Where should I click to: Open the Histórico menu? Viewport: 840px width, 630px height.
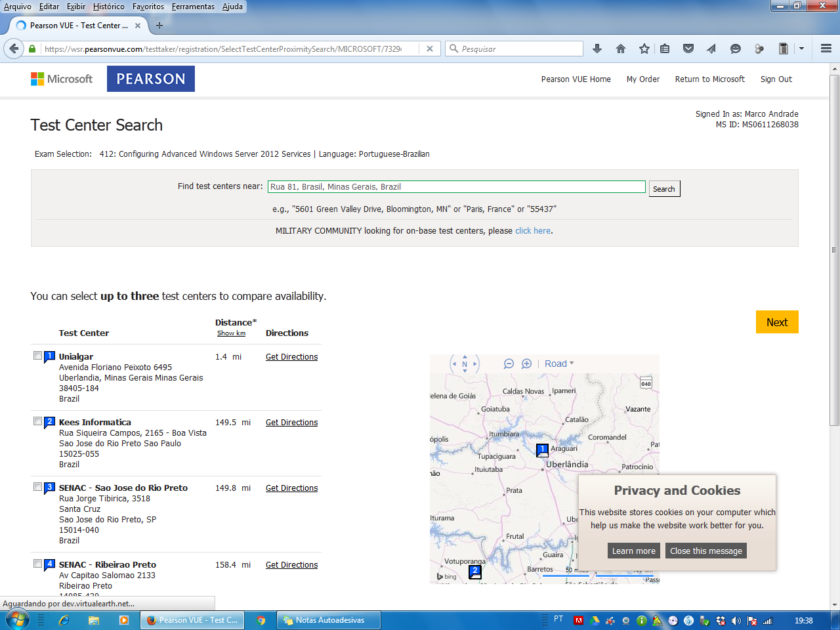[109, 7]
